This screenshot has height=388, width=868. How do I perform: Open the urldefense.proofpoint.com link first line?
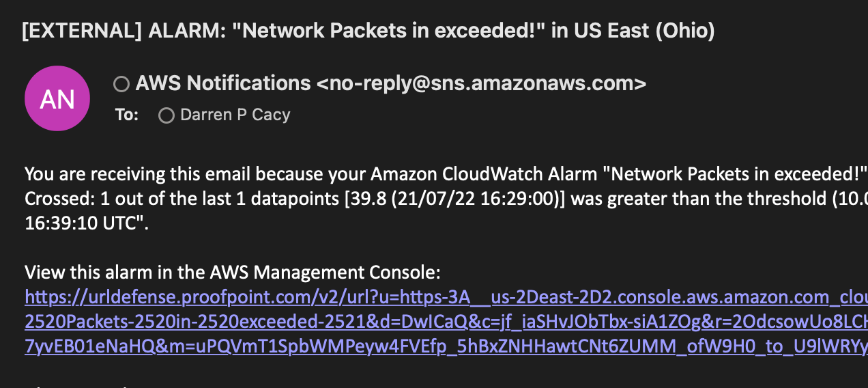coord(446,297)
